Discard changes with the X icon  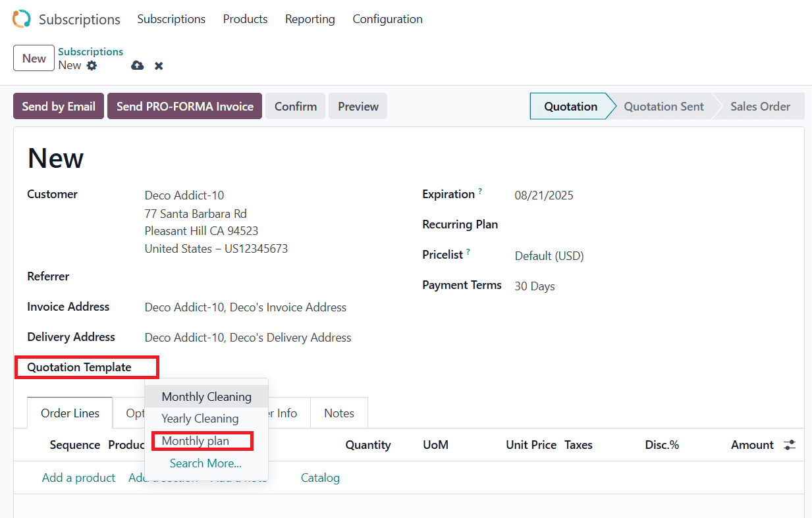(159, 66)
